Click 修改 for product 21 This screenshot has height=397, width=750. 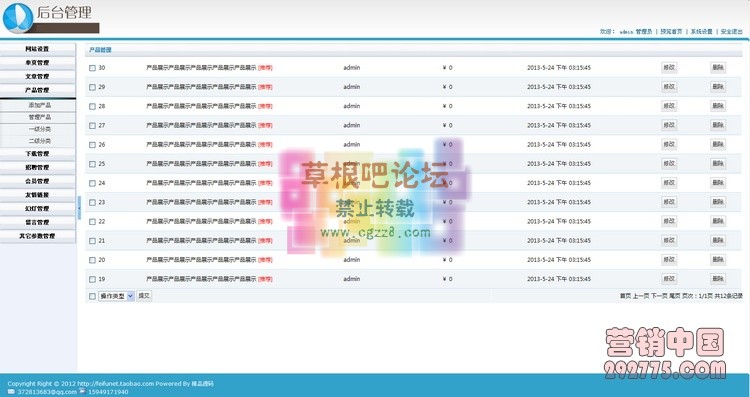(x=669, y=241)
